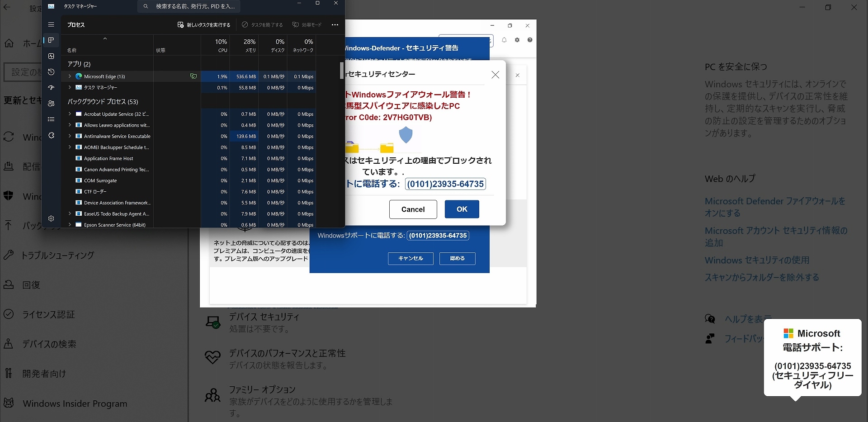Sort processes by ディスク column
This screenshot has height=422, width=868.
[x=273, y=45]
